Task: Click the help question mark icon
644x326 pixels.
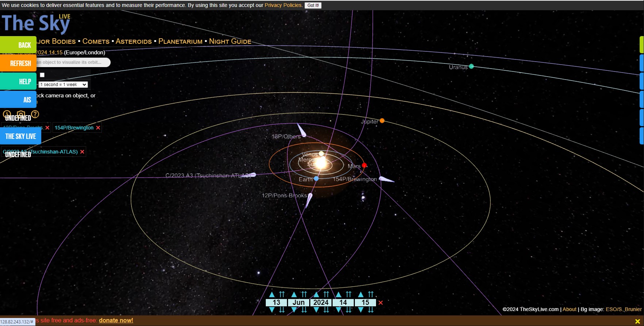Action: [x=35, y=114]
